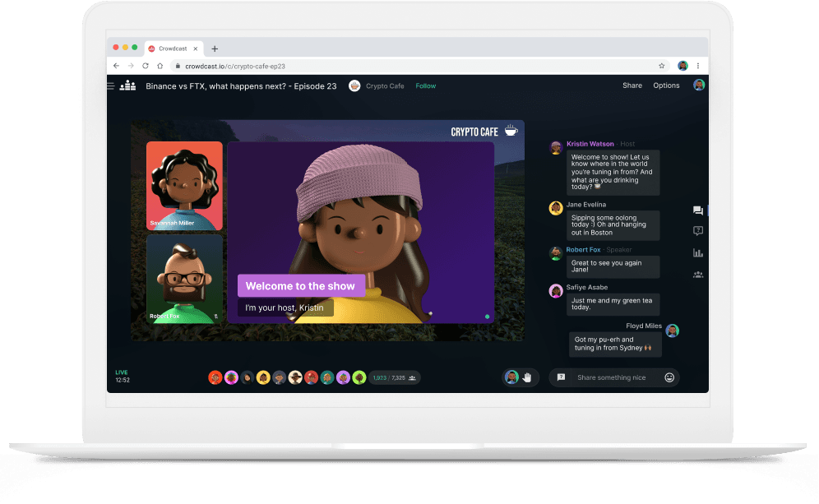The width and height of the screenshot is (819, 504).
Task: Open the hamburger menu in Crowdcast header
Action: point(111,86)
